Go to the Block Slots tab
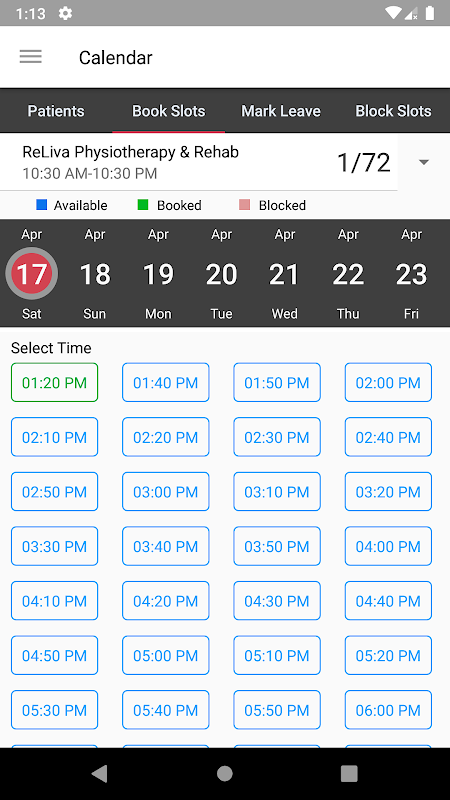 pyautogui.click(x=393, y=111)
